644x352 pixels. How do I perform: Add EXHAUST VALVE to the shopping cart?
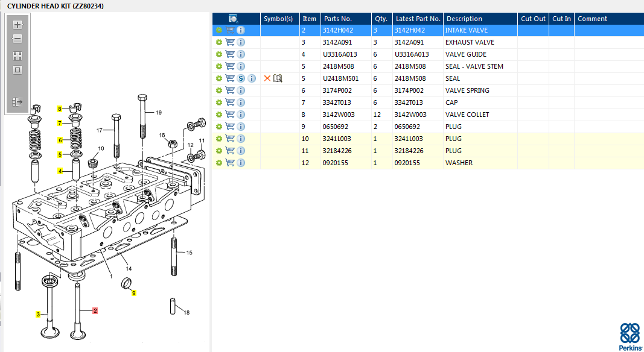(230, 42)
